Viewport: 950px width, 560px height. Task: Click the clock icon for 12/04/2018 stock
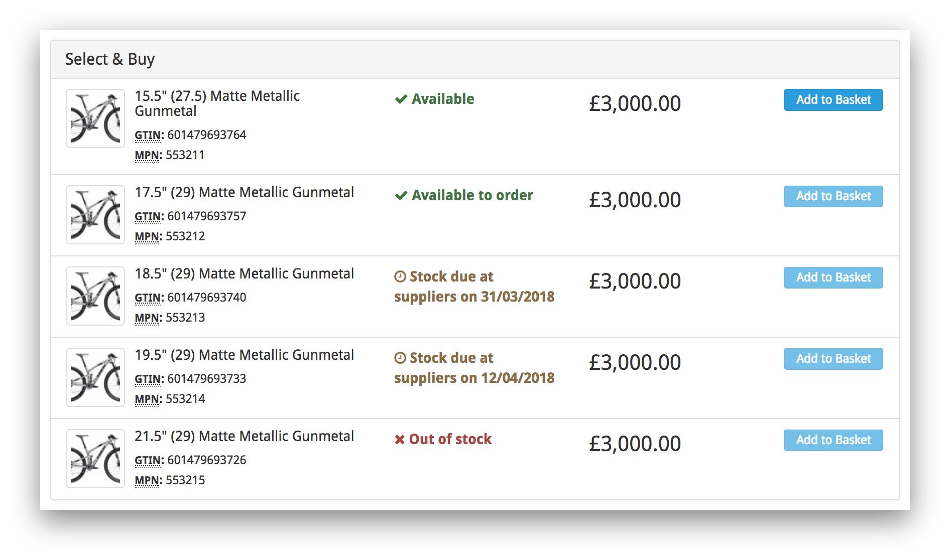point(400,358)
